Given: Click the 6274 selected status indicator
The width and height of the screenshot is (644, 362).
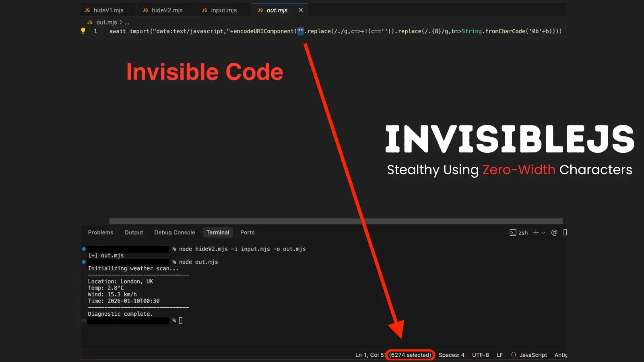Looking at the screenshot, I should click(x=410, y=355).
